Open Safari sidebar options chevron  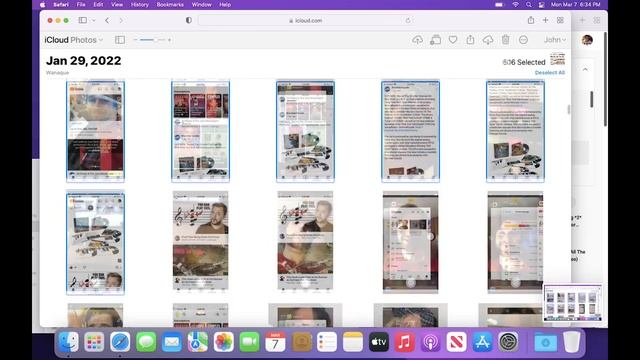point(93,20)
